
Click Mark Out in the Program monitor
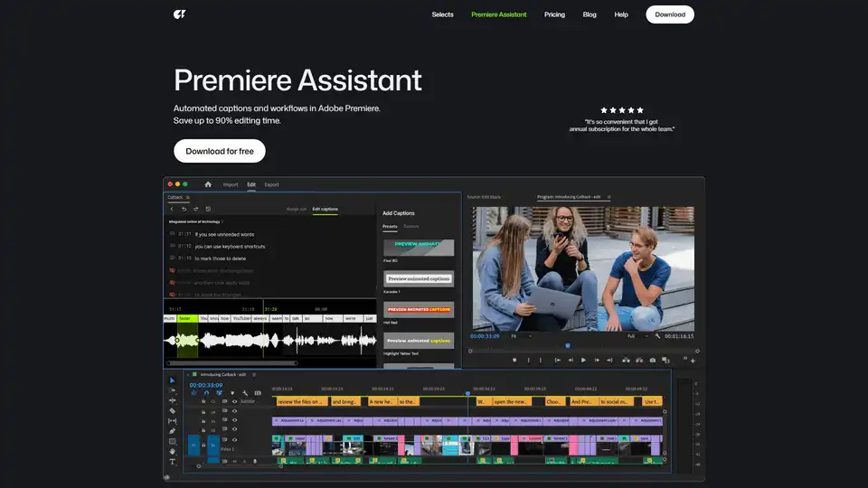click(541, 361)
